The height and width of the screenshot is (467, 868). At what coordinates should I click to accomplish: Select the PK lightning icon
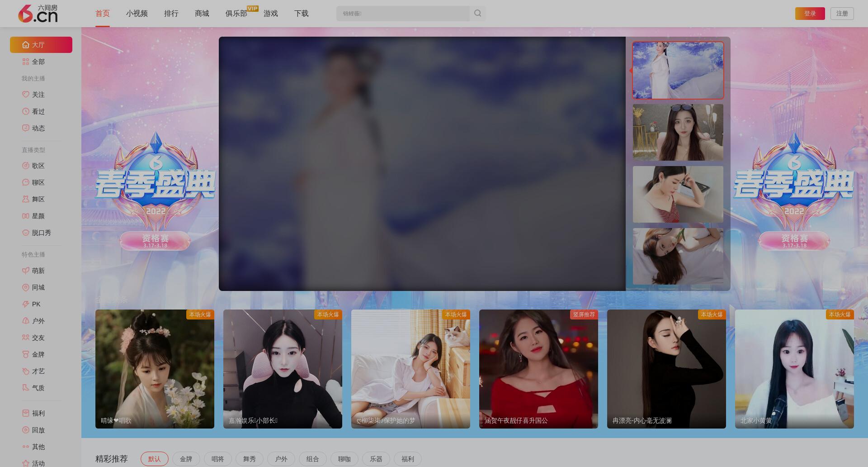pos(26,304)
